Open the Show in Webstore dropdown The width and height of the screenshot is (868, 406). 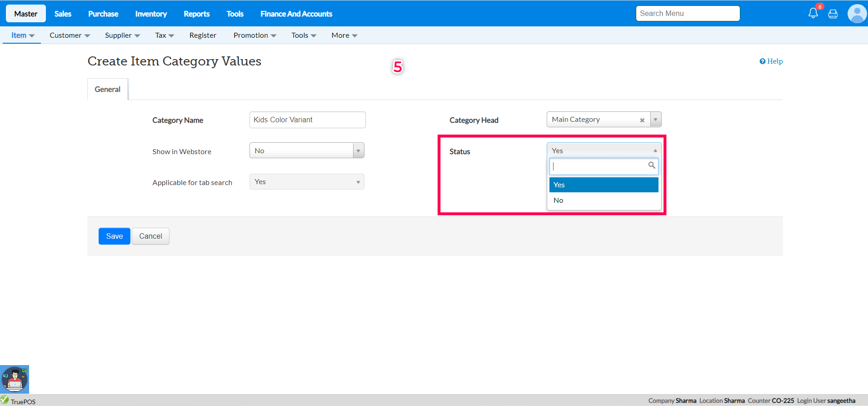[307, 150]
